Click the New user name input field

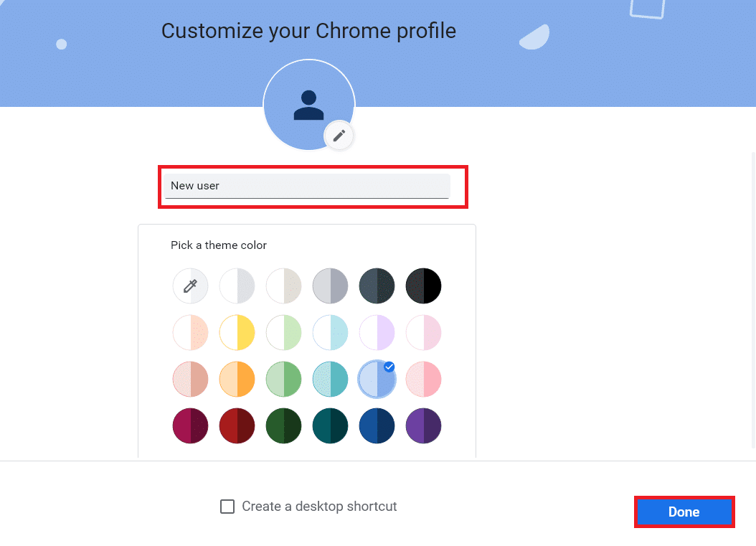(x=308, y=186)
